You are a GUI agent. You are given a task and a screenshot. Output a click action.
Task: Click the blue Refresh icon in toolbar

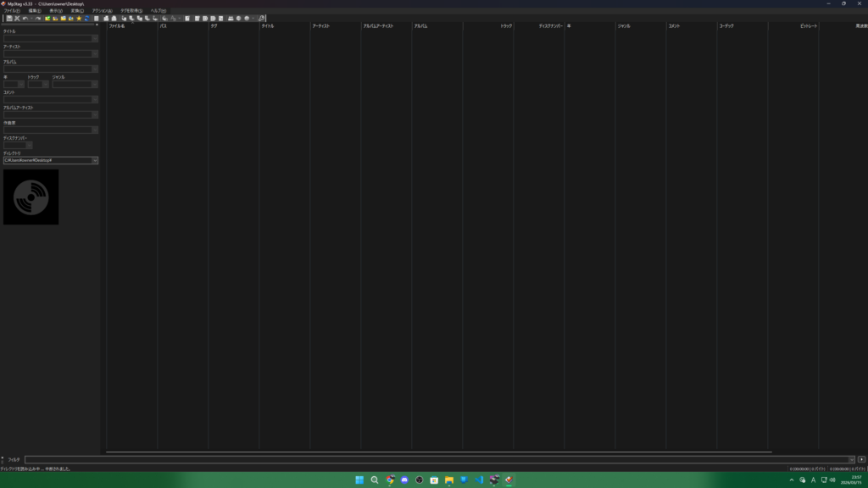86,18
